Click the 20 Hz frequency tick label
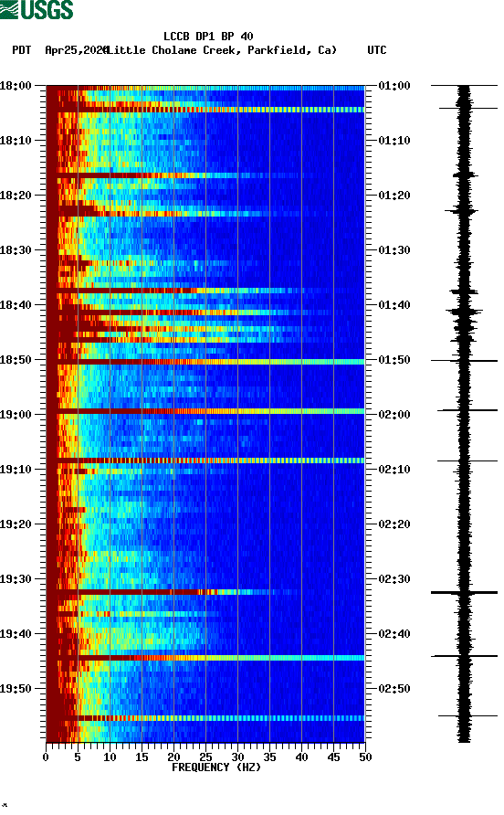 click(x=173, y=757)
